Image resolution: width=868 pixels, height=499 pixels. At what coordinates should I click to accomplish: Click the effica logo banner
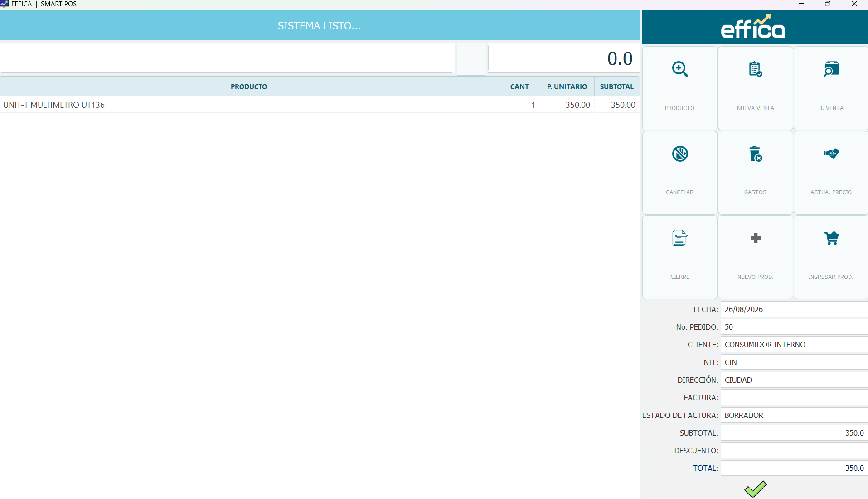755,27
